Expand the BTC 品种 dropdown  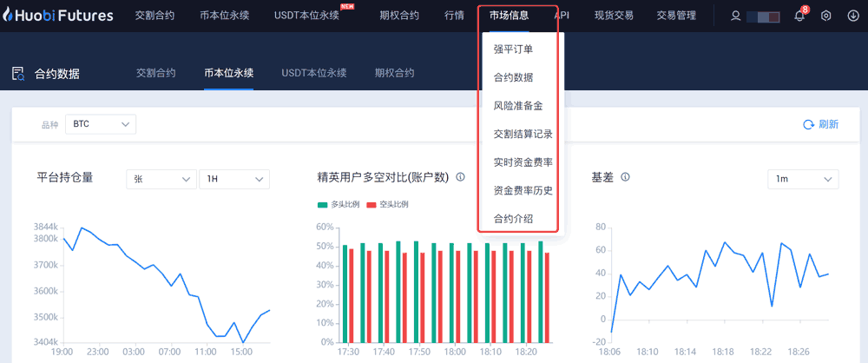pos(102,125)
